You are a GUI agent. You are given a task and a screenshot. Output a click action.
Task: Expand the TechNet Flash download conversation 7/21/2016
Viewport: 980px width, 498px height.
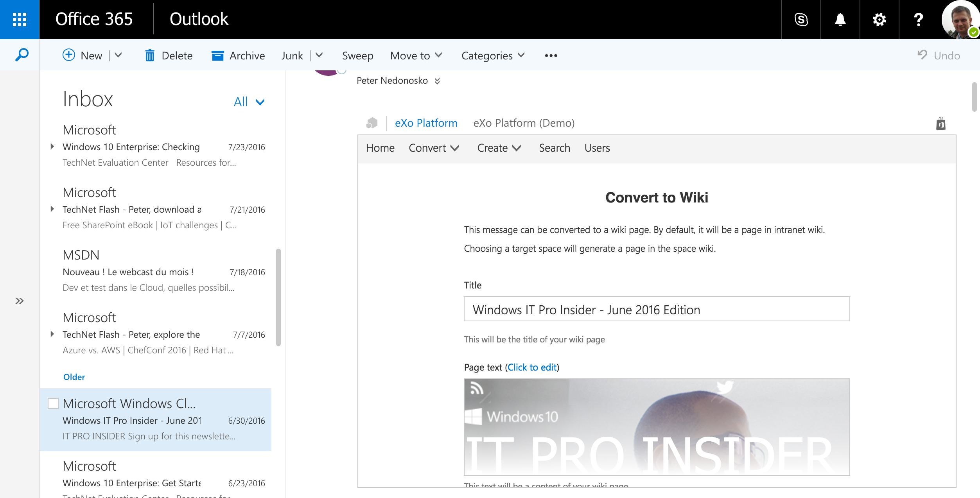pos(52,209)
